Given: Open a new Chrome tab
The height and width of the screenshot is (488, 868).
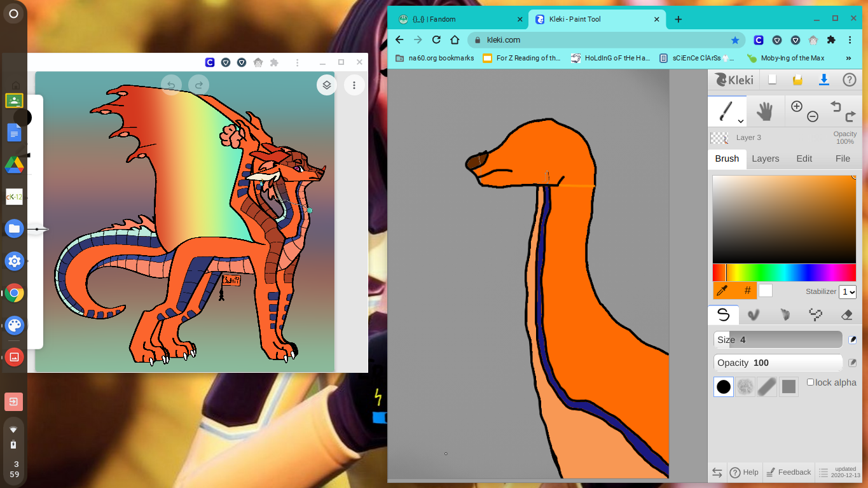Looking at the screenshot, I should [678, 19].
